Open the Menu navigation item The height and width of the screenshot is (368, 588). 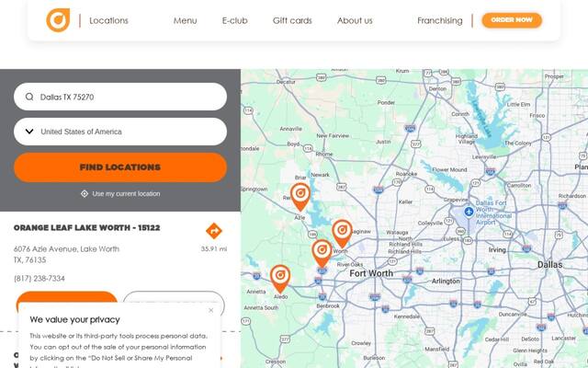pos(185,20)
